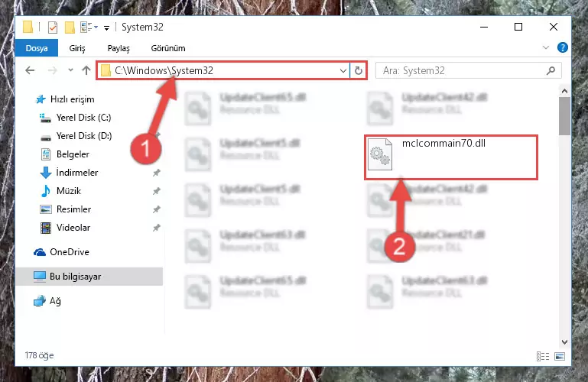Viewport: 588px width, 382px height.
Task: Refresh the System32 folder view
Action: click(x=359, y=70)
